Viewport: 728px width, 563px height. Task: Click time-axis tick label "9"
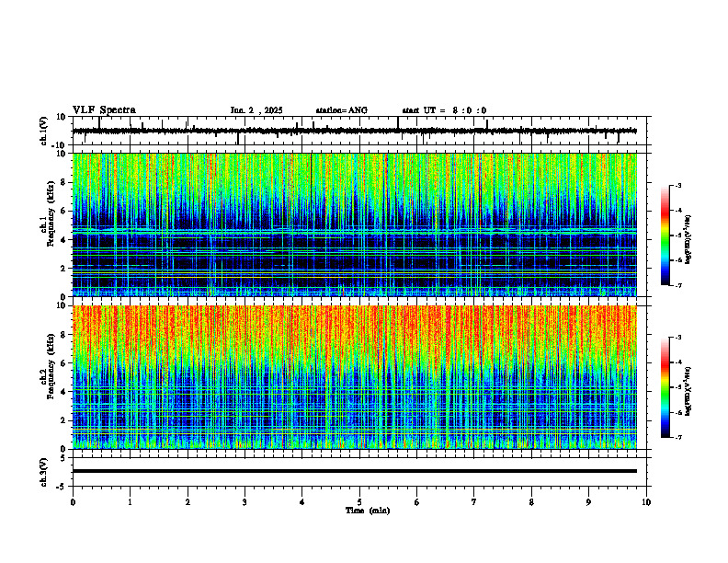pyautogui.click(x=588, y=502)
